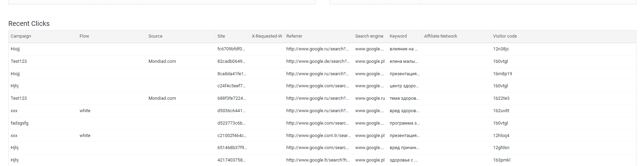Viewport: 644px width, 166px height.
Task: Click the Referrer column header
Action: click(x=294, y=36)
